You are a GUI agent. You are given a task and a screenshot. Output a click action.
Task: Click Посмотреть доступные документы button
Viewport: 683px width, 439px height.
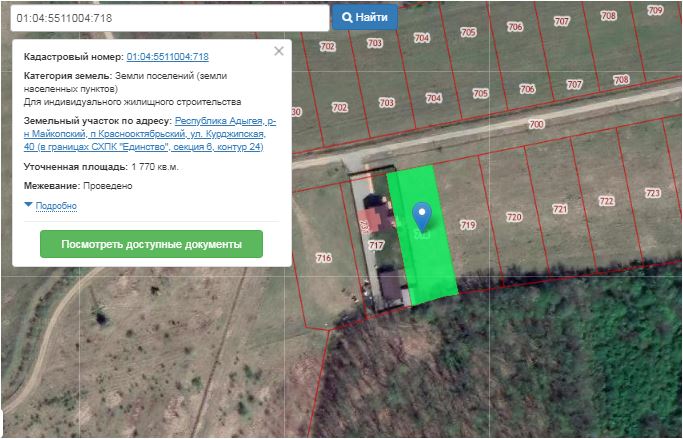[151, 244]
